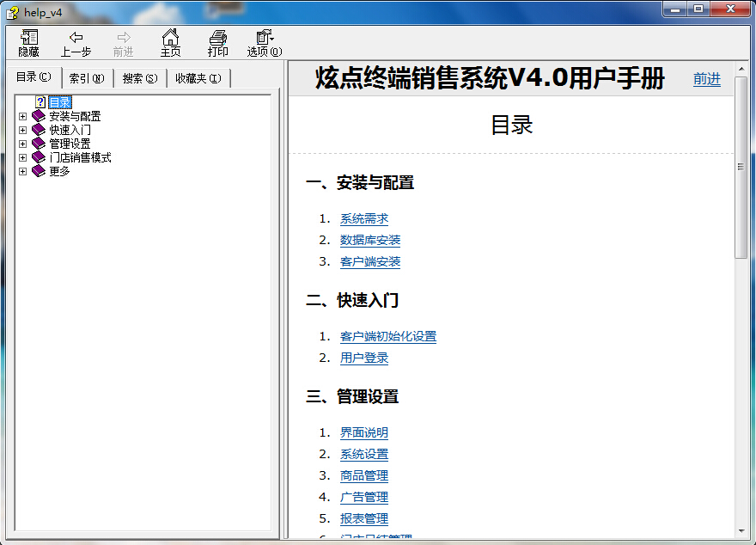Image resolution: width=756 pixels, height=545 pixels.
Task: Click the 打印 (Print) toolbar icon
Action: [218, 37]
